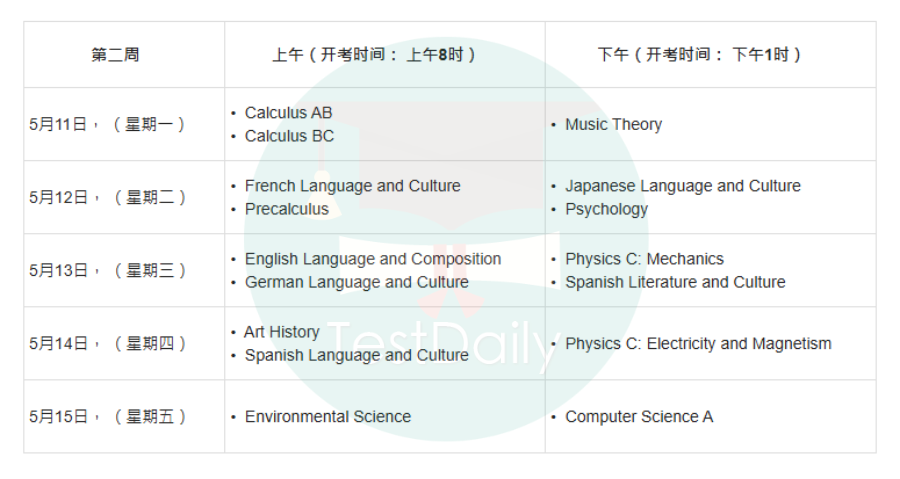Select the Art History item
The width and height of the screenshot is (900, 479).
click(x=281, y=332)
